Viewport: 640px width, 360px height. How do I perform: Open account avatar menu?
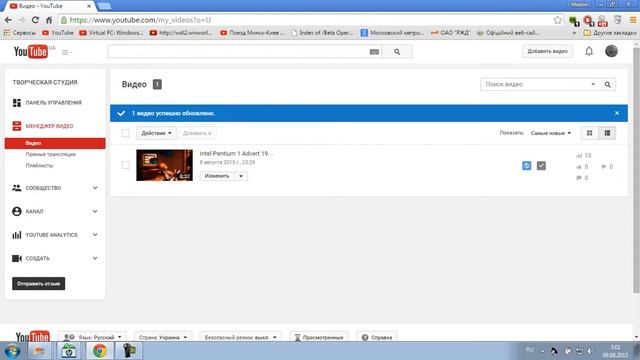point(611,51)
